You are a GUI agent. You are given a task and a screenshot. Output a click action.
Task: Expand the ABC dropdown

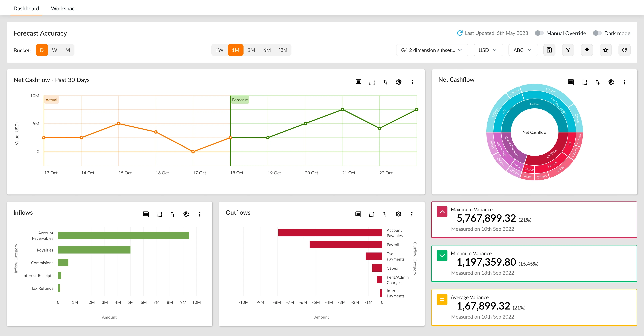pyautogui.click(x=523, y=50)
